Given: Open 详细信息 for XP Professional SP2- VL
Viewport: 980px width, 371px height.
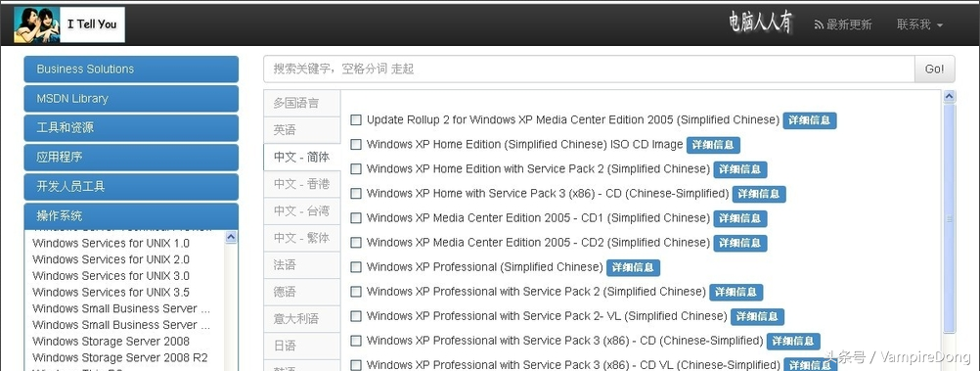Looking at the screenshot, I should coord(758,316).
